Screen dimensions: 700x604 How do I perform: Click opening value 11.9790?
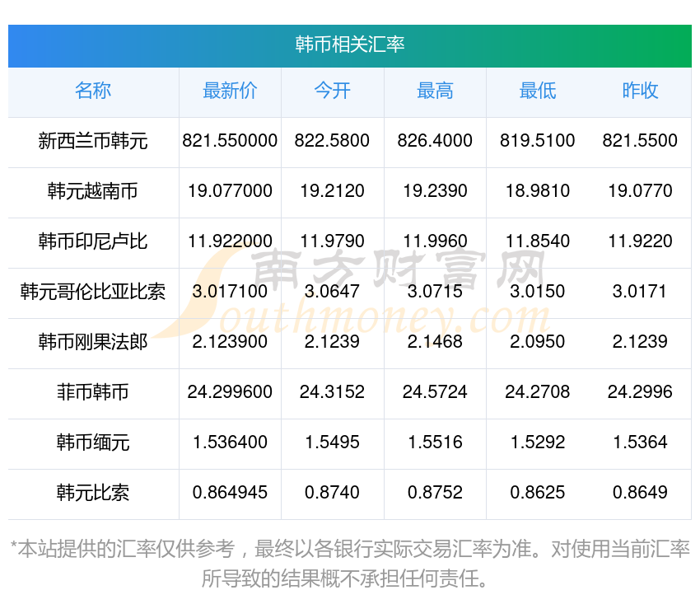[x=332, y=241]
